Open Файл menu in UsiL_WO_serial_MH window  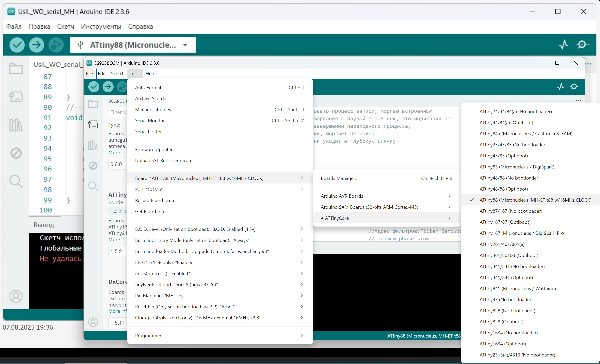coord(14,26)
